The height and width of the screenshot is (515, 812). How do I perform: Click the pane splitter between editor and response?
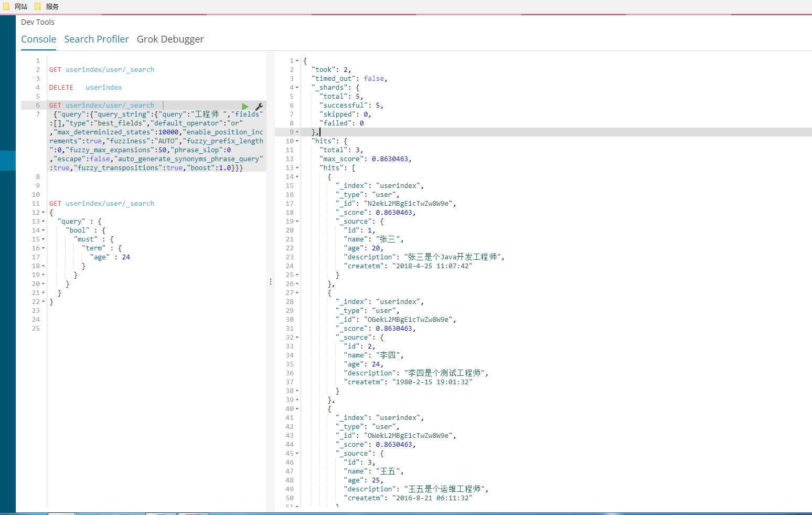pyautogui.click(x=271, y=282)
